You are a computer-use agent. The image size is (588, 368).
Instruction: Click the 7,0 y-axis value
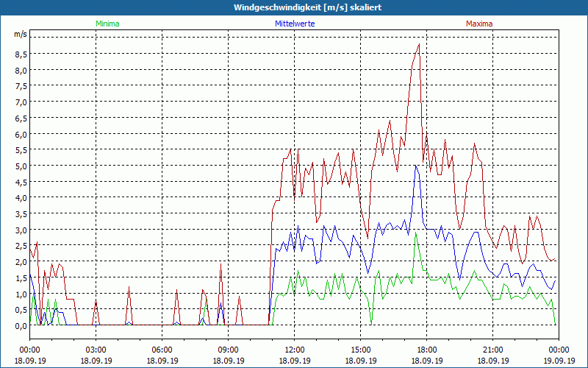click(x=21, y=102)
